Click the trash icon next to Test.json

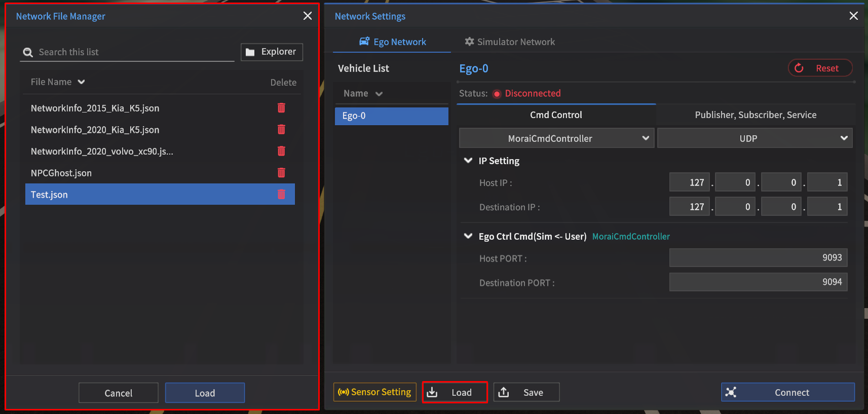click(x=281, y=195)
